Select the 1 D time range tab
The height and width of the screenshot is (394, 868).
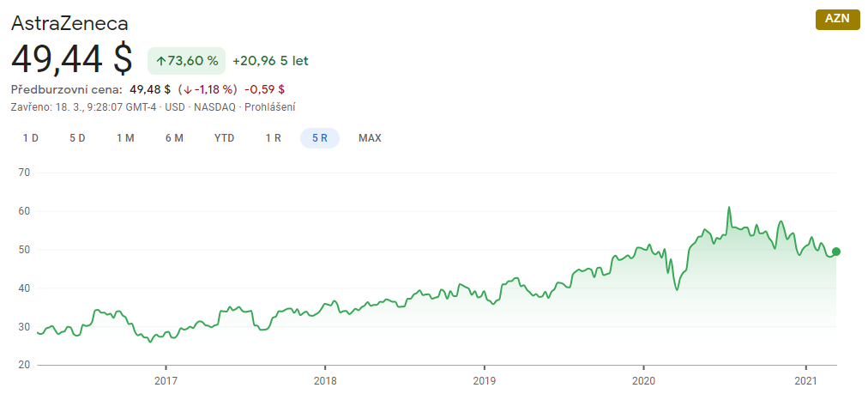(30, 138)
